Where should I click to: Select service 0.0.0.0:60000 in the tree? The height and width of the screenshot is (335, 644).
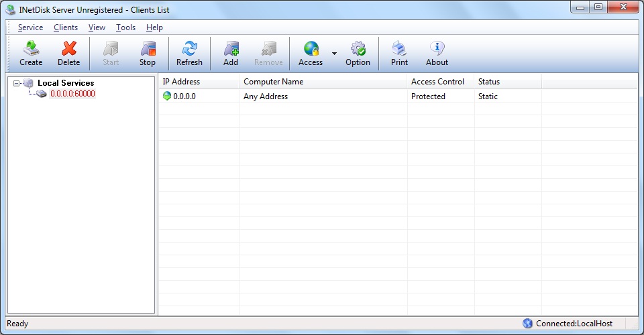pyautogui.click(x=72, y=94)
